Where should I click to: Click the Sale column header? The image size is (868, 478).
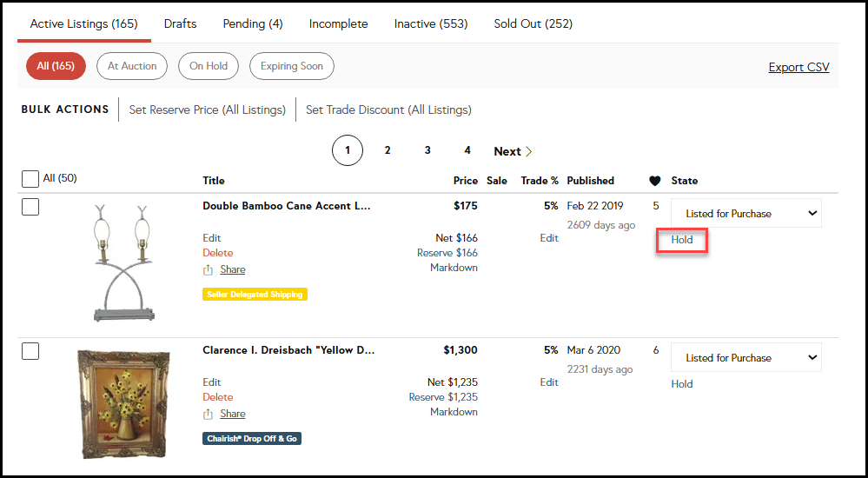(497, 181)
